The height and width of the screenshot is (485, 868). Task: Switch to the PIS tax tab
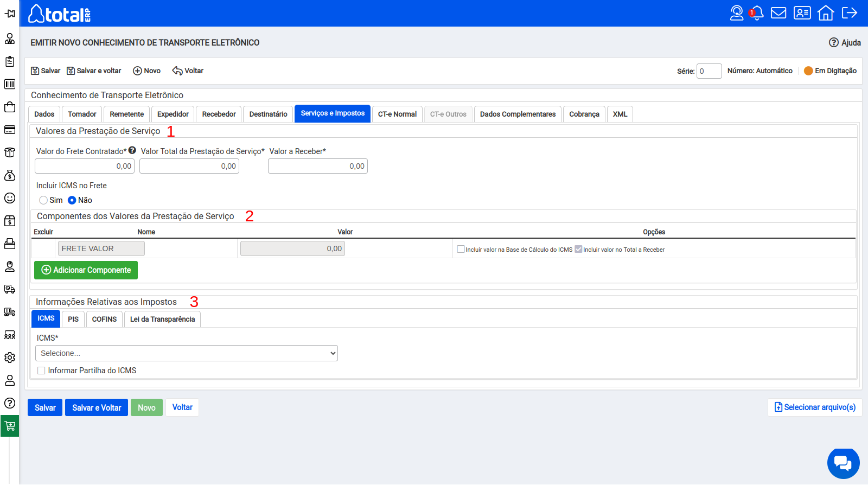73,319
